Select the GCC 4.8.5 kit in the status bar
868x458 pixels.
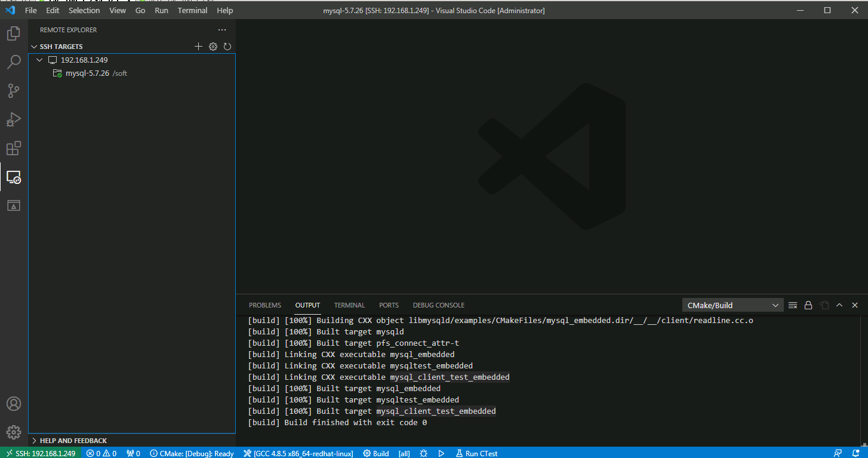pyautogui.click(x=298, y=453)
